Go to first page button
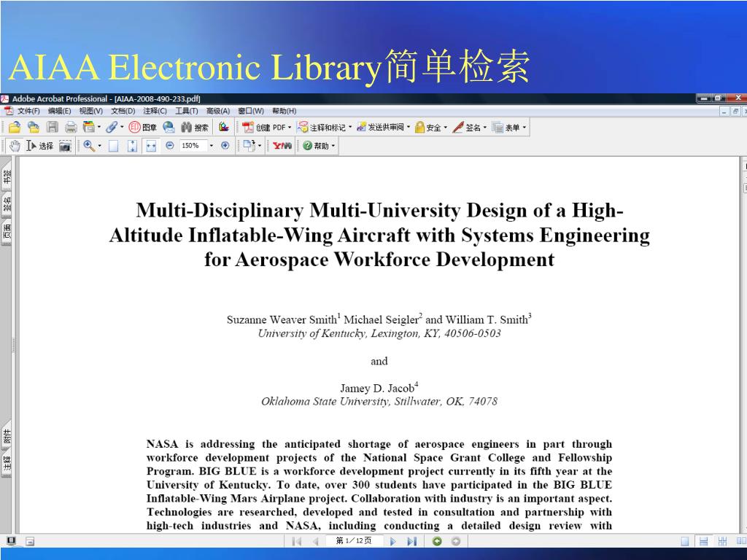Screen dimensions: 747x560 (296, 542)
